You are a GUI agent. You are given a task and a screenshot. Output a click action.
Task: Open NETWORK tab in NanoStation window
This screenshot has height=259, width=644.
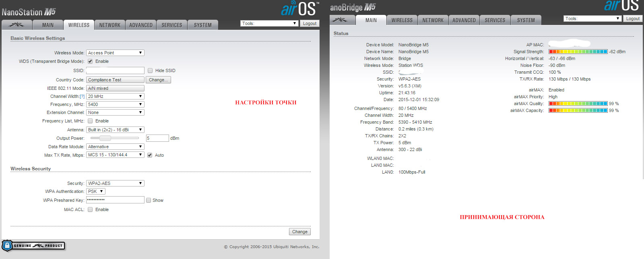(110, 25)
